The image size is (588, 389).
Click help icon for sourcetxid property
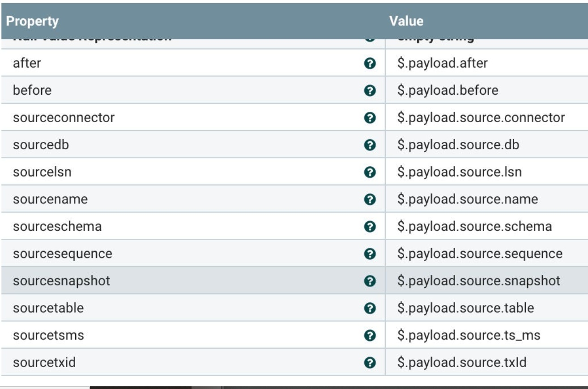[x=370, y=363]
